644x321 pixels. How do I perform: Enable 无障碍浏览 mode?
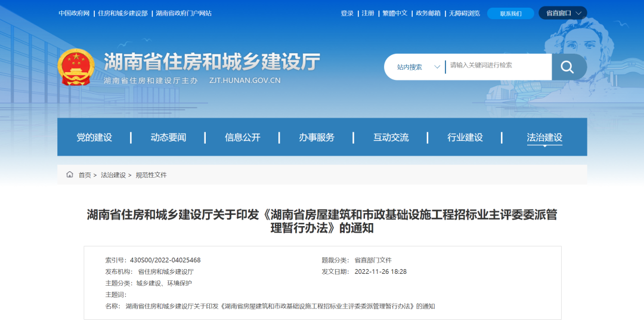[x=464, y=13]
